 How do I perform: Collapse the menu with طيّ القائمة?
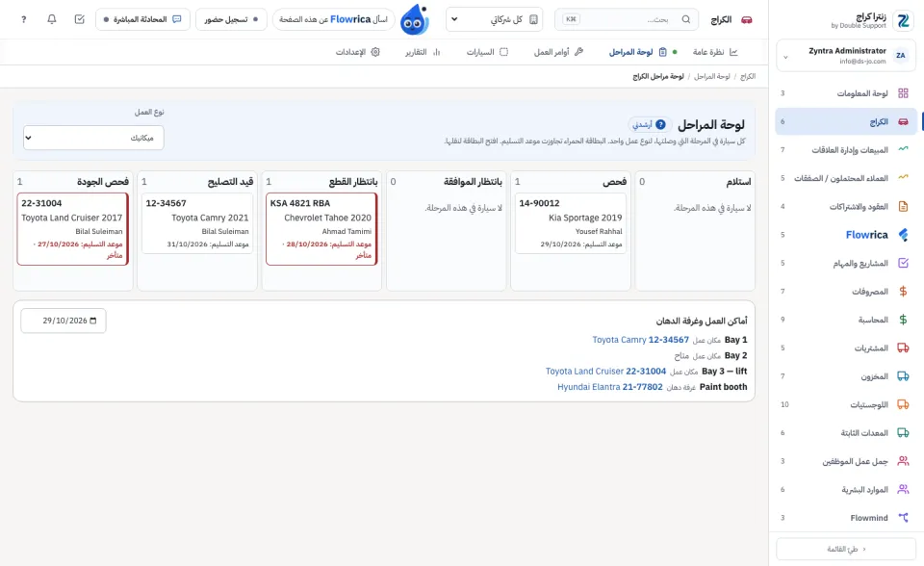click(846, 549)
